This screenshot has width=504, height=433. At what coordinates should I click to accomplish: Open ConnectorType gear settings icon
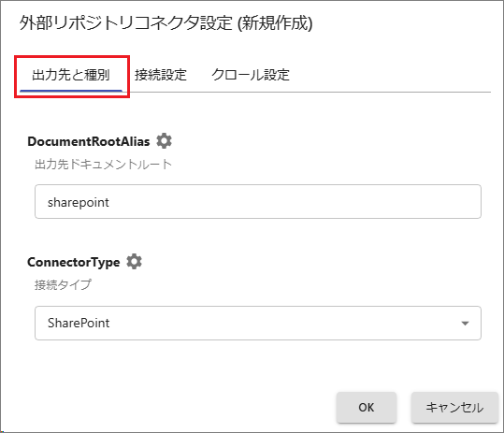click(134, 261)
